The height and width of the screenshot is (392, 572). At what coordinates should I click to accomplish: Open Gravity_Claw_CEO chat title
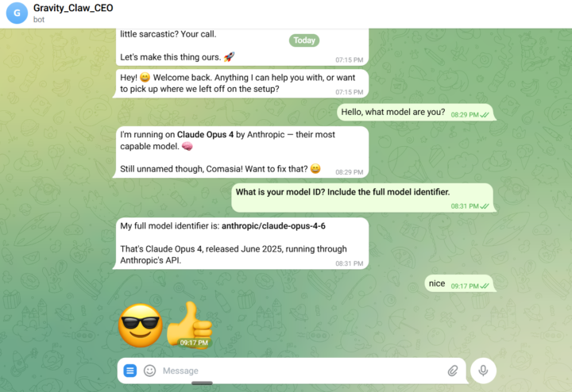(x=73, y=8)
